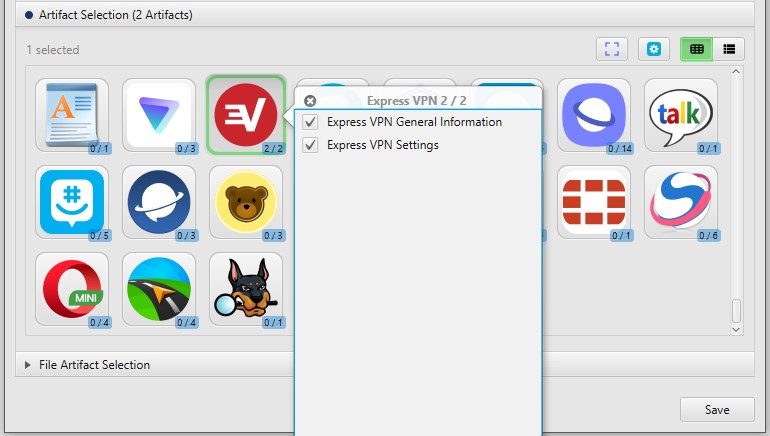Uncheck Express VPN Settings checkbox
770x436 pixels.
tap(310, 145)
